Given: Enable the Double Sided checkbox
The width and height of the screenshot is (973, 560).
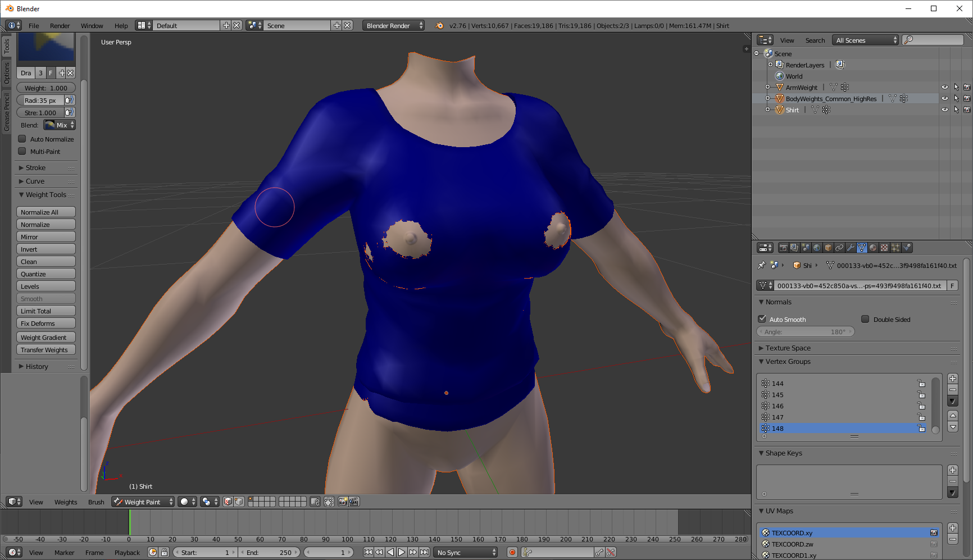Looking at the screenshot, I should [866, 319].
